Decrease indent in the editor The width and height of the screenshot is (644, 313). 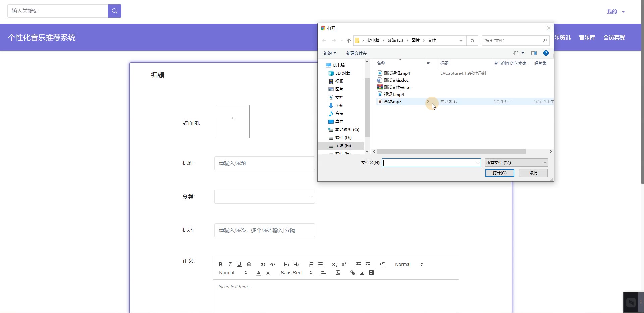(359, 264)
